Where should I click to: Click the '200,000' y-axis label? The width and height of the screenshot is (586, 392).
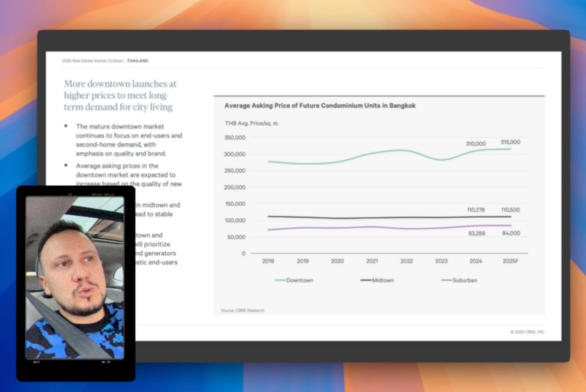[235, 187]
